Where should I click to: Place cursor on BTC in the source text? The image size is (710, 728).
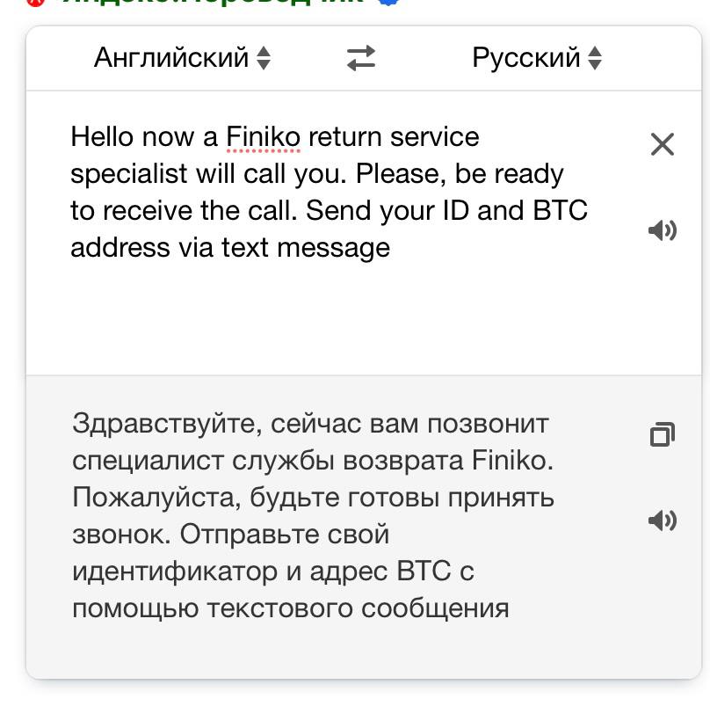(560, 210)
